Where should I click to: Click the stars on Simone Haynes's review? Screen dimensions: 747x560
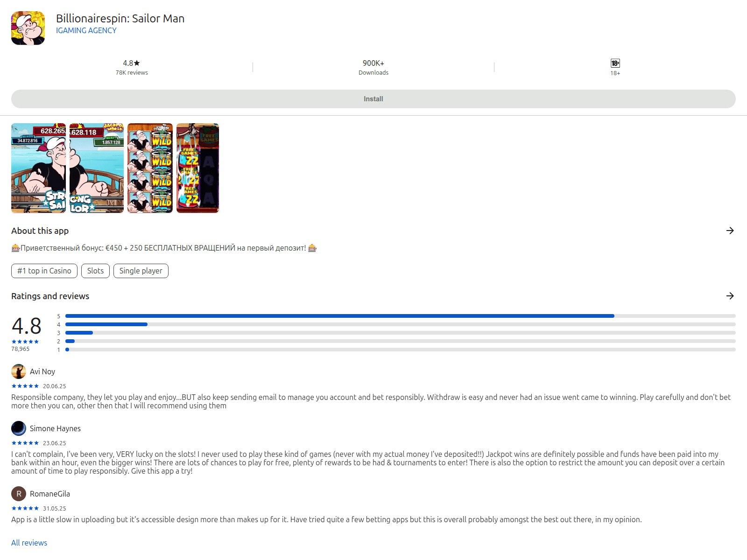point(25,443)
